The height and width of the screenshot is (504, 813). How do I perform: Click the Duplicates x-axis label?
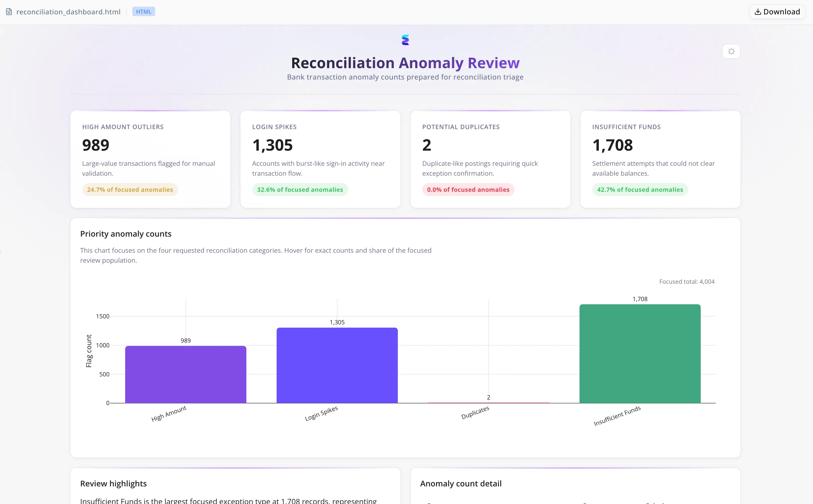(x=475, y=412)
